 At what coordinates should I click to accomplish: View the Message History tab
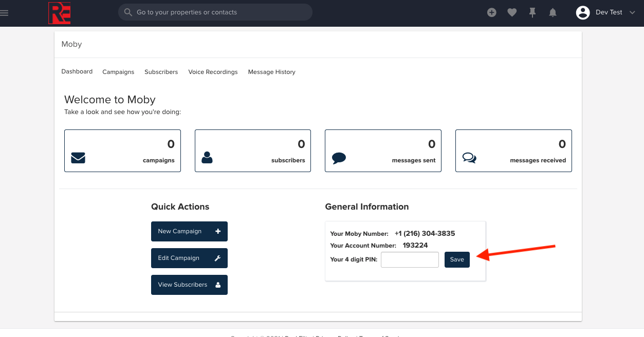[x=272, y=72]
